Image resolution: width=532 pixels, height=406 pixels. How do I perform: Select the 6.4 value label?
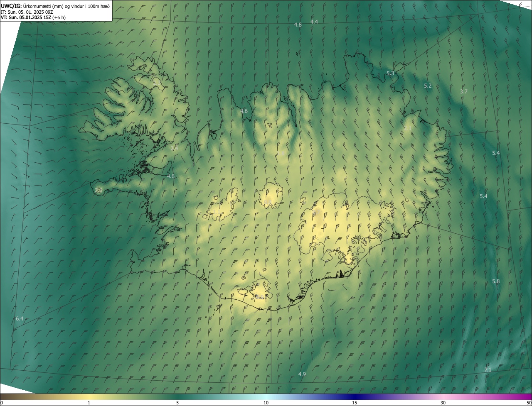(x=20, y=319)
